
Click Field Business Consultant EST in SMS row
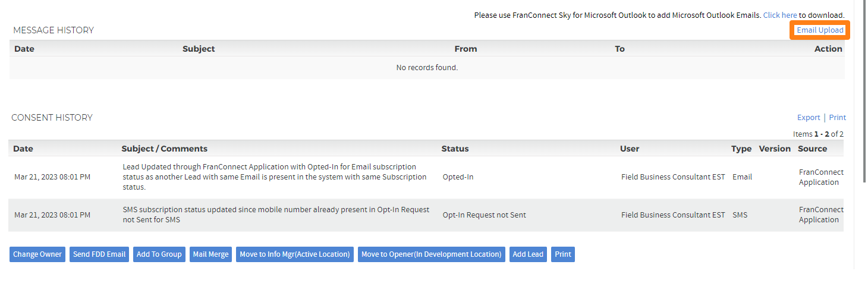coord(673,215)
